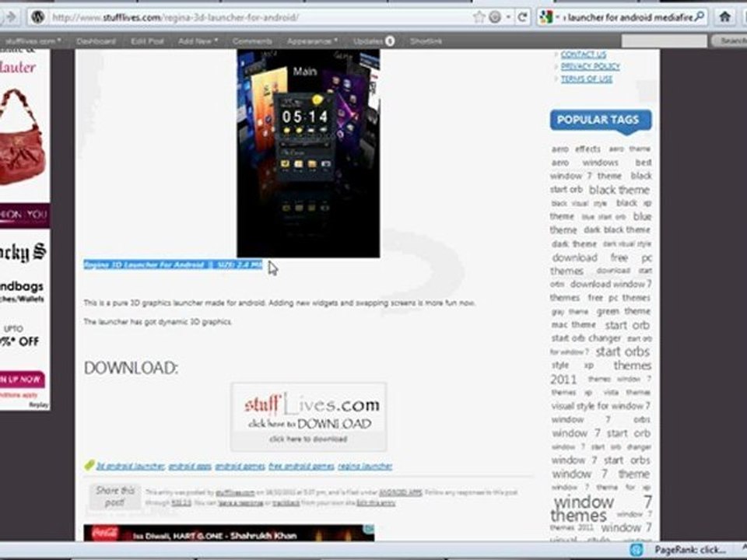Image resolution: width=747 pixels, height=560 pixels.
Task: Open the address bar history dropdown arrow
Action: (x=508, y=17)
